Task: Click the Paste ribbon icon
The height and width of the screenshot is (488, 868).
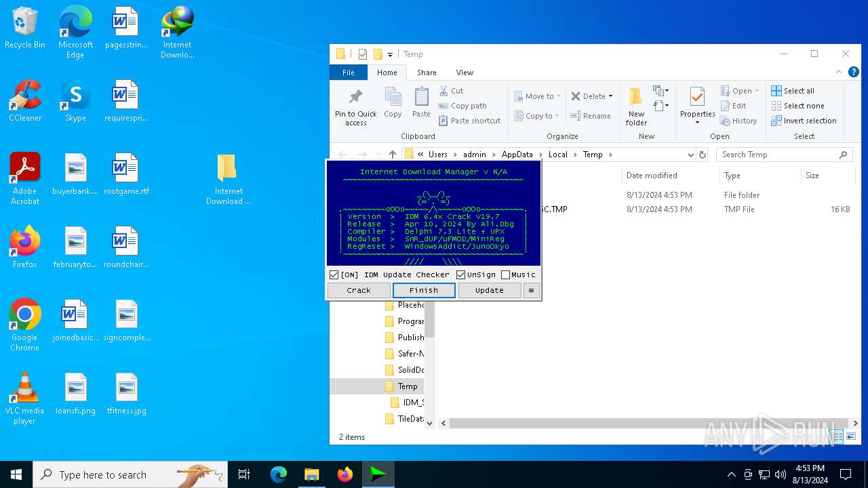Action: 421,103
